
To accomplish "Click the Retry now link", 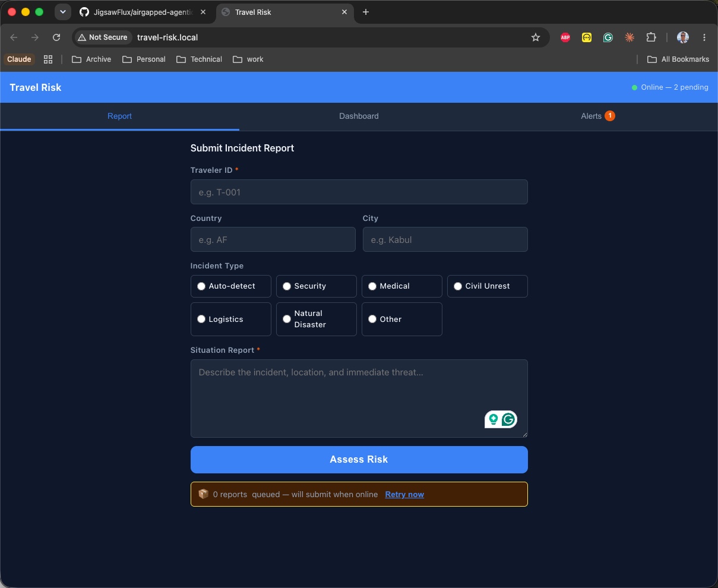I will click(x=404, y=494).
